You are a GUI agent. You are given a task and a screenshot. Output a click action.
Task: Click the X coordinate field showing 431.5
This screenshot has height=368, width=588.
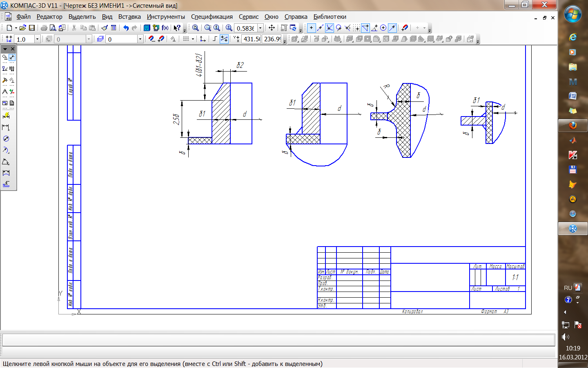[x=252, y=39]
